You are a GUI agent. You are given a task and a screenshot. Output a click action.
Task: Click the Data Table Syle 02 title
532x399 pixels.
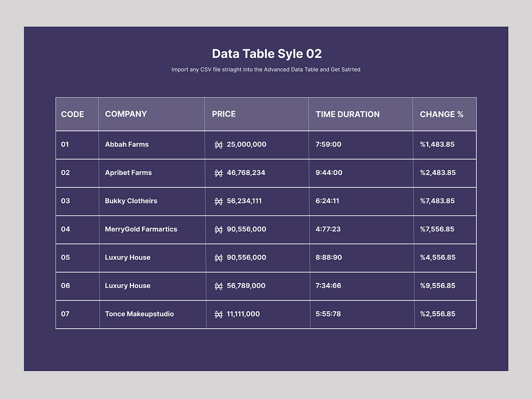267,54
